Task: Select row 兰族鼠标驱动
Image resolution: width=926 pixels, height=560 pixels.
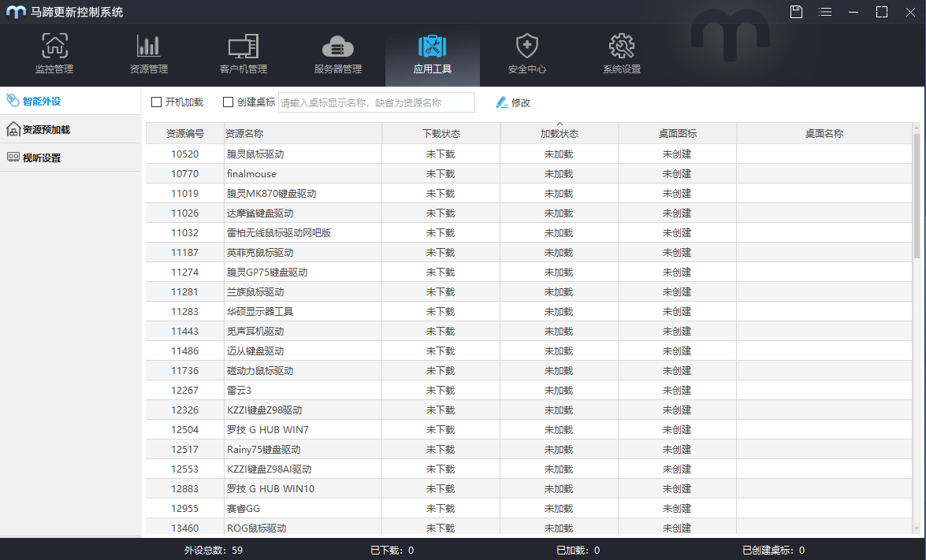Action: pos(529,291)
